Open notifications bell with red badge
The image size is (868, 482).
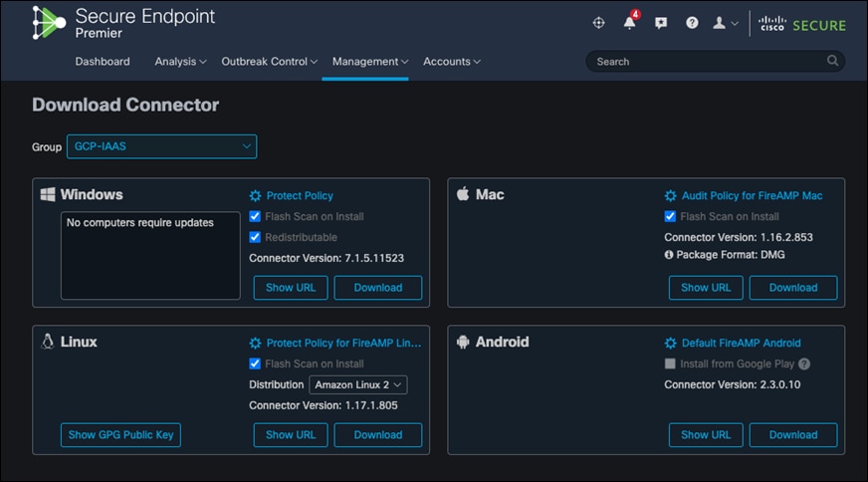[x=630, y=22]
